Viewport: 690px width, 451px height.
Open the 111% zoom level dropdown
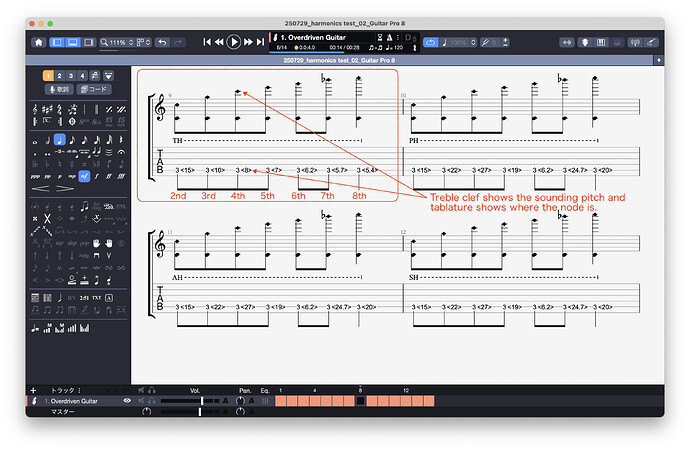coord(117,42)
